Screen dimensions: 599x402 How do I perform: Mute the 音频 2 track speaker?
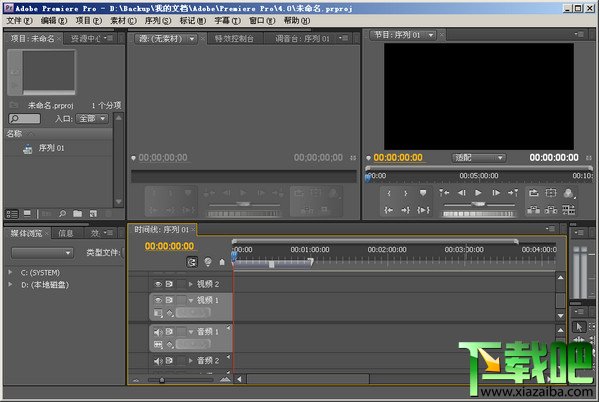pyautogui.click(x=158, y=361)
